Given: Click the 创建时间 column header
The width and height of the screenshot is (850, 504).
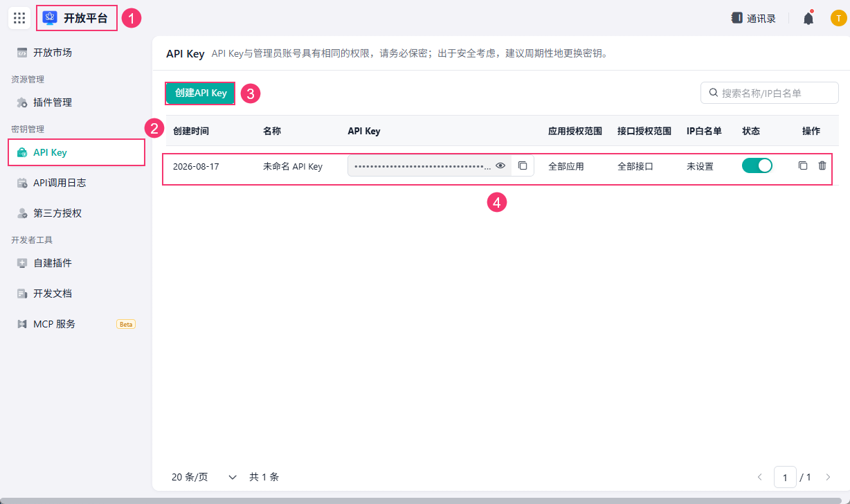Looking at the screenshot, I should click(191, 131).
